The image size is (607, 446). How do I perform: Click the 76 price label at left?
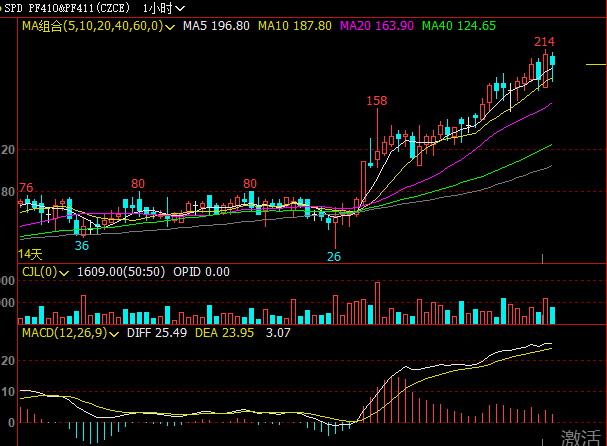(x=26, y=188)
